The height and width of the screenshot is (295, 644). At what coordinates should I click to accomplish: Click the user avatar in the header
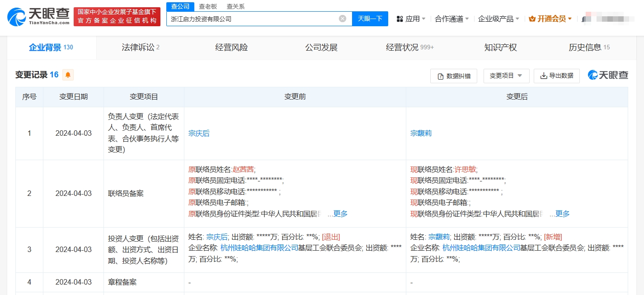(587, 19)
